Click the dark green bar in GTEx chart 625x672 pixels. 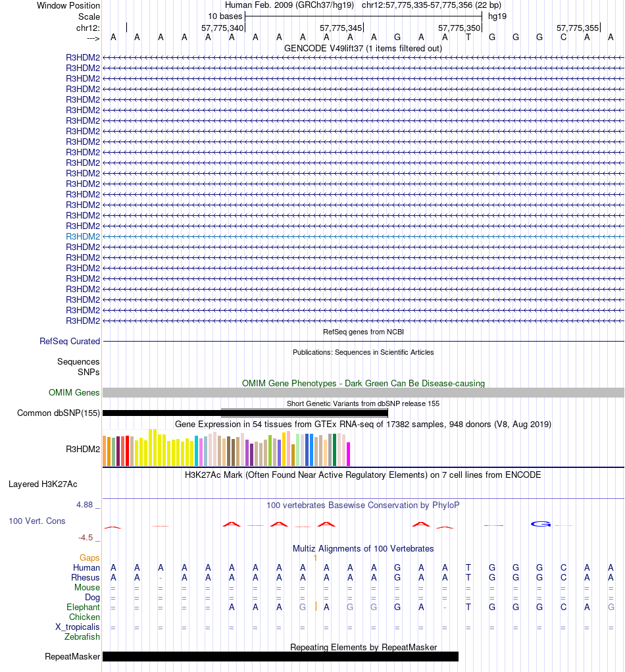tap(335, 450)
